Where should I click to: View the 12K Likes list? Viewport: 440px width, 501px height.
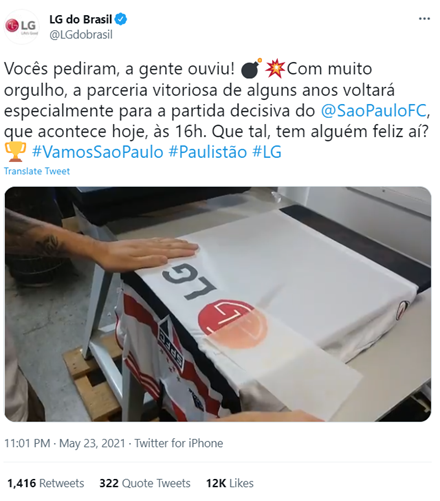click(230, 483)
